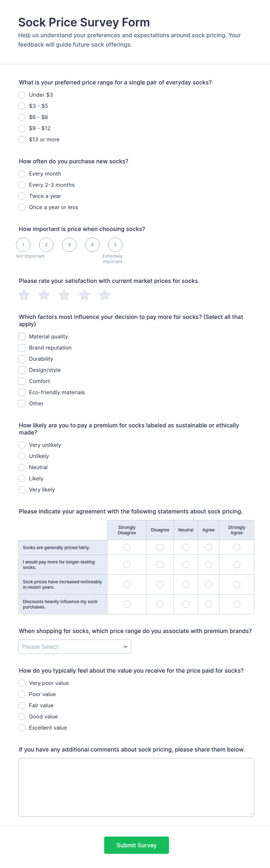This screenshot has width=270, height=868.
Task: Choose the Good value radio option
Action: point(22,716)
